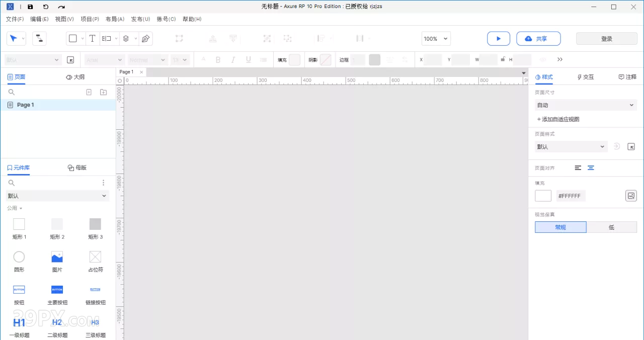Image resolution: width=644 pixels, height=340 pixels.
Task: Open the 布局(A) menu
Action: pos(115,19)
